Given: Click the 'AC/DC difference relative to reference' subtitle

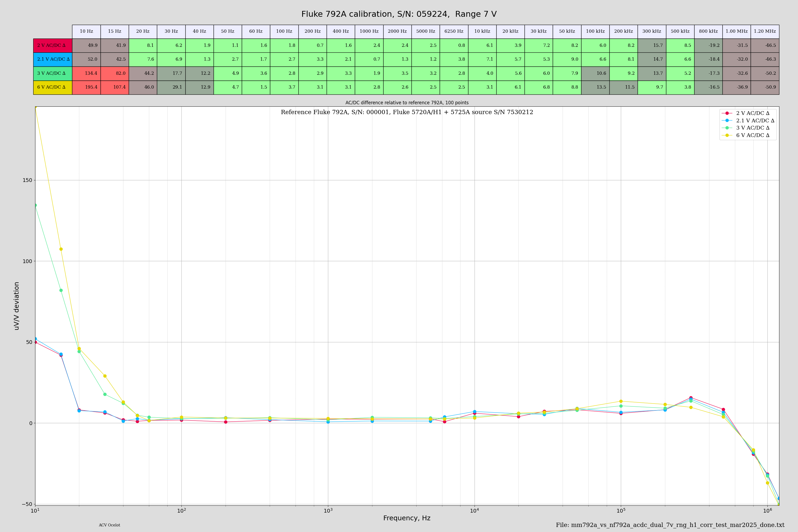Looking at the screenshot, I should click(407, 103).
